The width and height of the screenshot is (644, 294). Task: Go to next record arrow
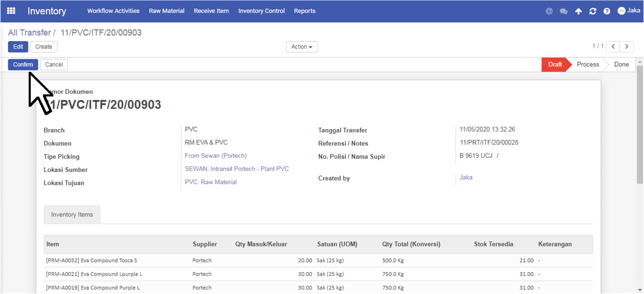(x=627, y=47)
